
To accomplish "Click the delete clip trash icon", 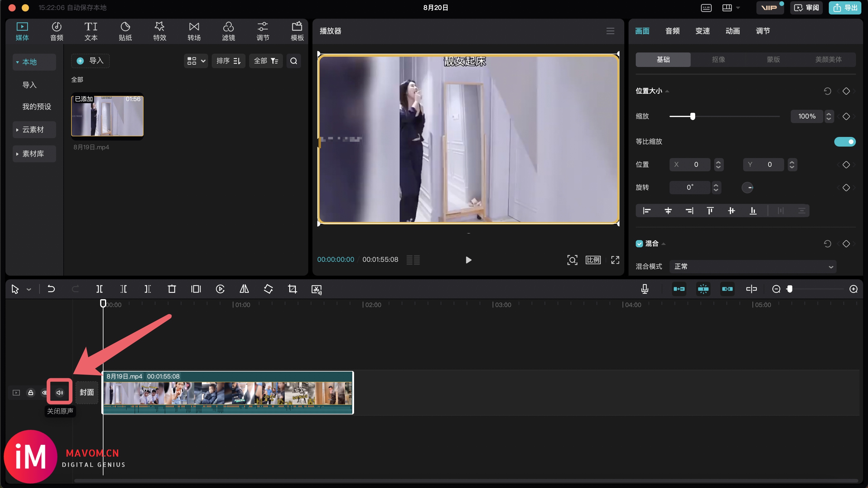I will pyautogui.click(x=172, y=289).
